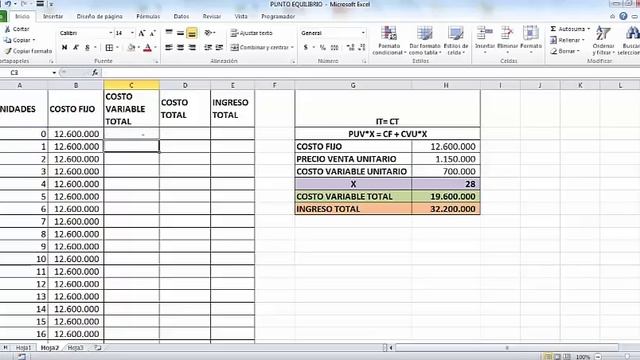Select cell with INGRESO TOTAL 32.200.000
This screenshot has width=640, height=360.
(446, 209)
